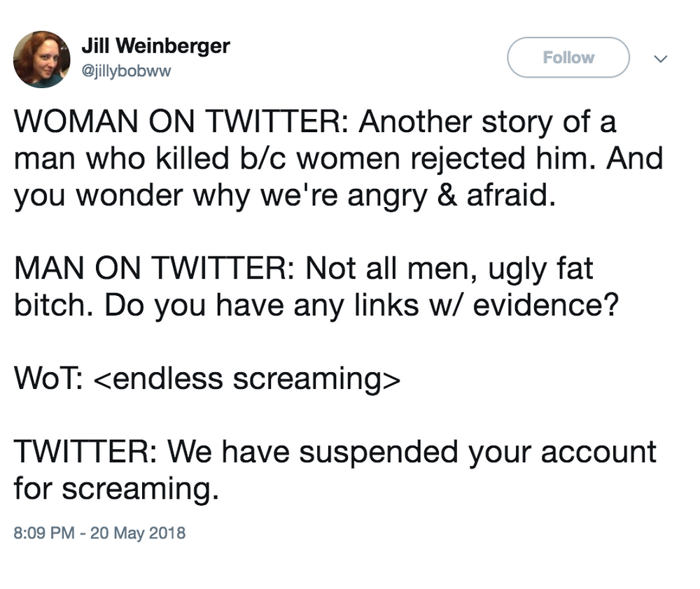The image size is (700, 589).
Task: Click the Jill Weinberger display name
Action: pyautogui.click(x=156, y=46)
